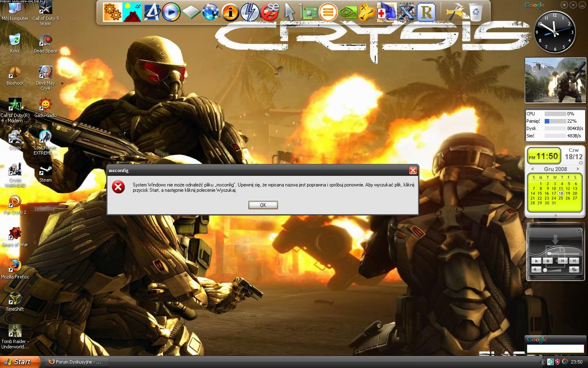Open the blue 'X' dock icon

click(x=406, y=12)
